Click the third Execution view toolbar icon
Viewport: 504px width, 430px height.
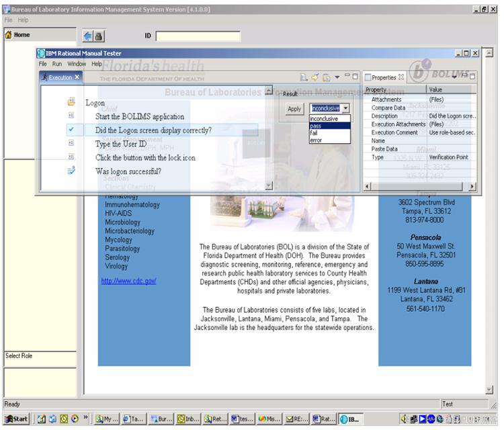pos(327,77)
